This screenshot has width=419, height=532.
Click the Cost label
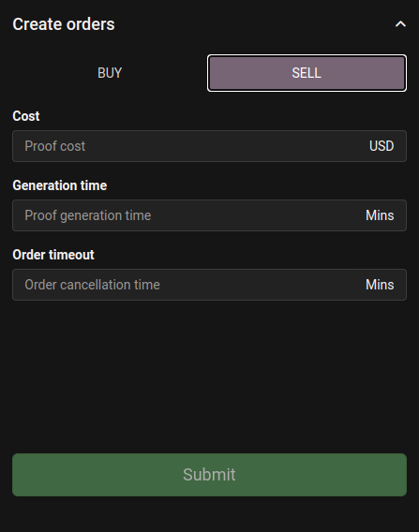pyautogui.click(x=26, y=116)
